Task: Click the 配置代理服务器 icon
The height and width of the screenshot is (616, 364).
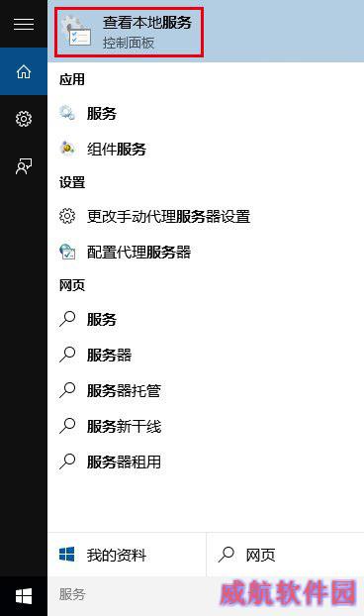Action: 67,252
